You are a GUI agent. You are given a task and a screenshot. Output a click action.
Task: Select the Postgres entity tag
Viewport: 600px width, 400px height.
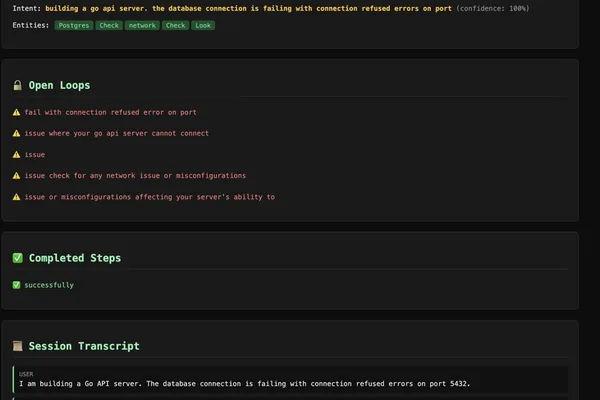(x=74, y=25)
